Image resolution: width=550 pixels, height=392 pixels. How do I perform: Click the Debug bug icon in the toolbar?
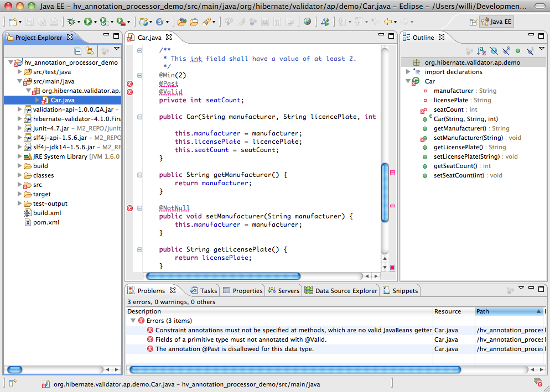pos(71,22)
